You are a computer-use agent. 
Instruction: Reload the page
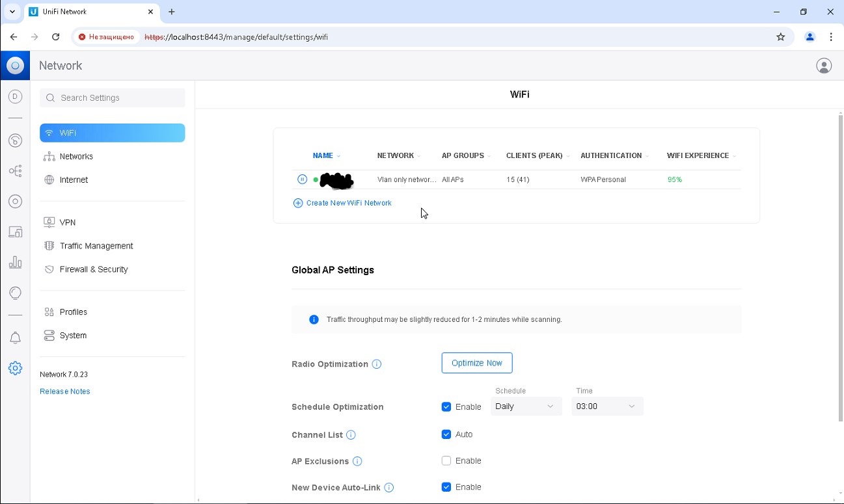56,37
